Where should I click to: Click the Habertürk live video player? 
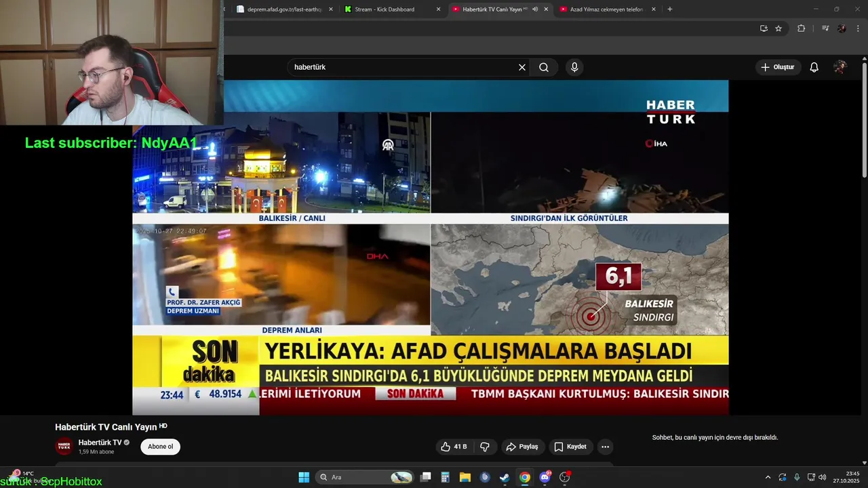pos(431,247)
